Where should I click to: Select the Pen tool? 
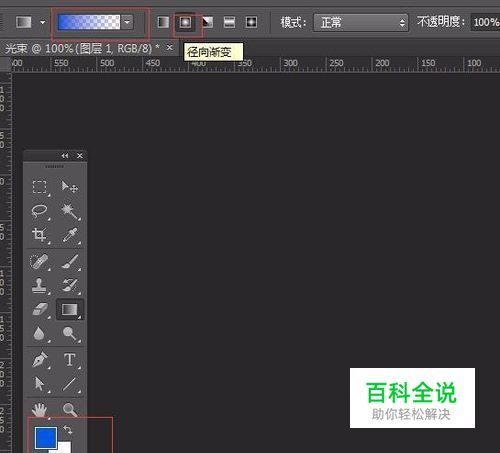tap(39, 360)
